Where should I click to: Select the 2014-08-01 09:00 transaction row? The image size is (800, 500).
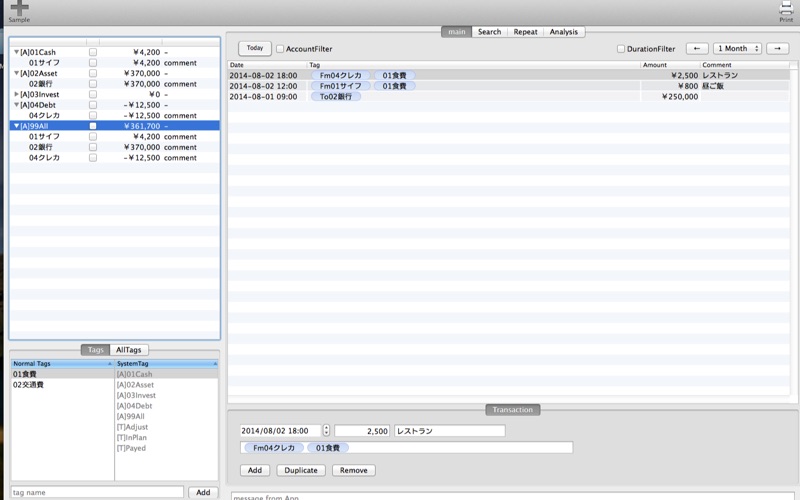tap(509, 96)
